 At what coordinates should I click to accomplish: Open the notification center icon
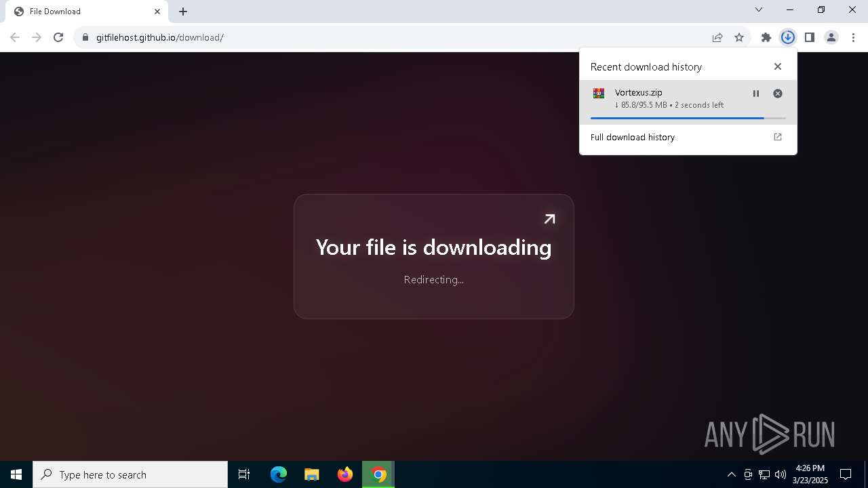(846, 474)
